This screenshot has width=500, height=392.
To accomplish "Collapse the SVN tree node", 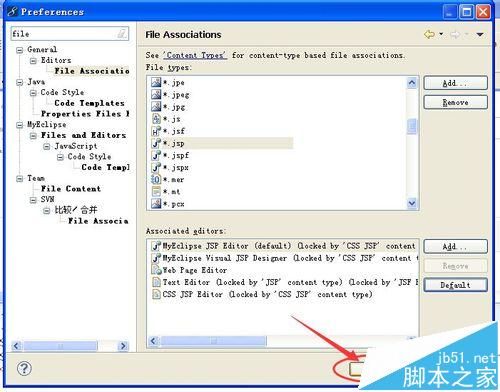I will pos(33,200).
